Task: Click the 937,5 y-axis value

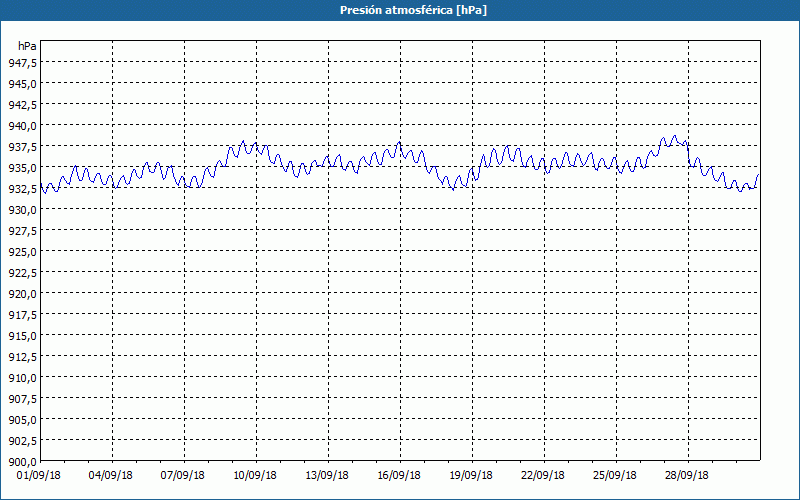Action: [x=22, y=147]
